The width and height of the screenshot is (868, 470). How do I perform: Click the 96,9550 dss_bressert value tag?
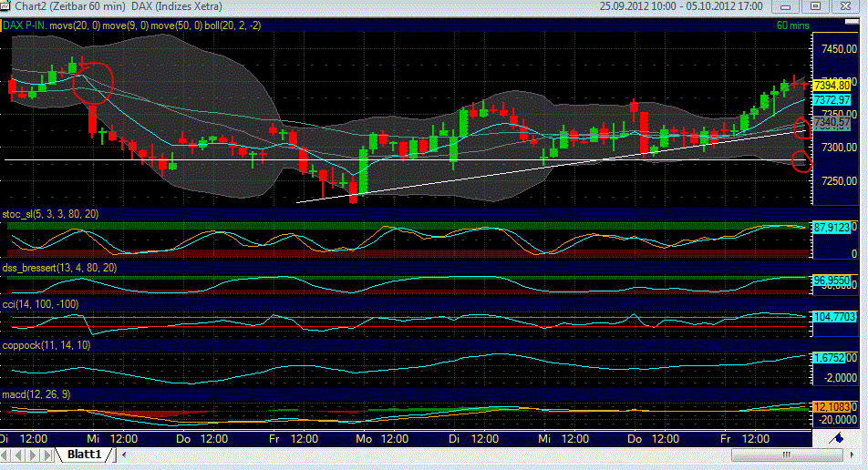[x=832, y=281]
